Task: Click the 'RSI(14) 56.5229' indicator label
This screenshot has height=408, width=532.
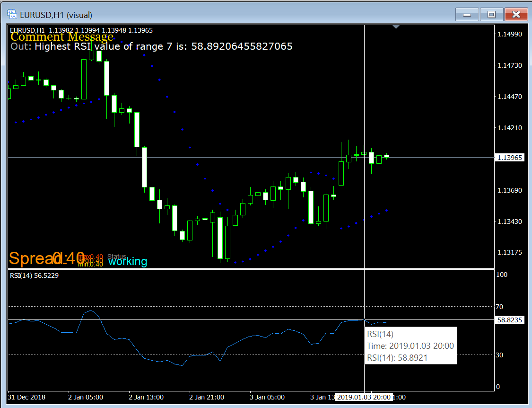Action: (34, 275)
